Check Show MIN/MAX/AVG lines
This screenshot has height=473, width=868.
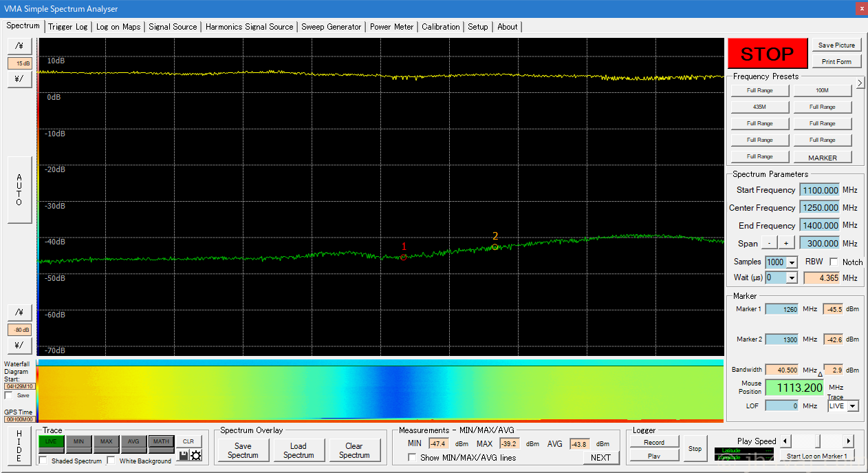[412, 458]
